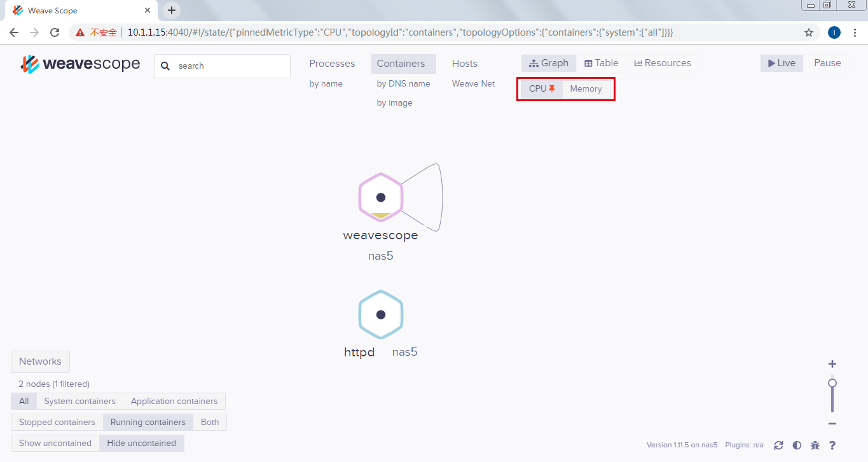Viewport: 868px width, 462px height.
Task: Switch to Graph view
Action: [x=549, y=64]
